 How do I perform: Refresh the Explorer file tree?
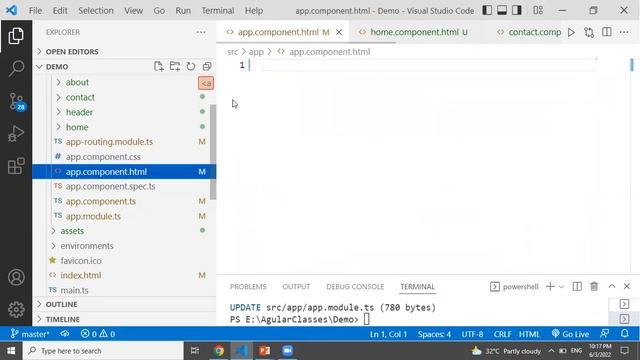(191, 67)
